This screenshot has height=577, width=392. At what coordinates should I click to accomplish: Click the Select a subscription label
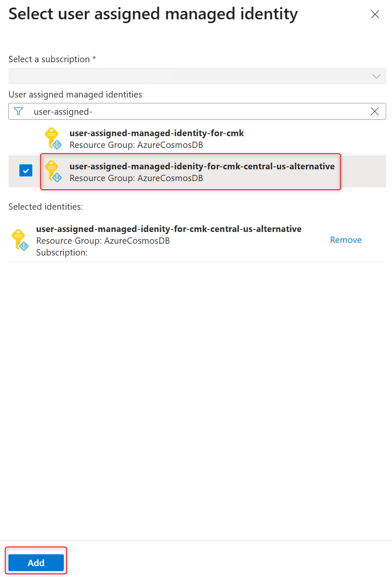tap(49, 59)
